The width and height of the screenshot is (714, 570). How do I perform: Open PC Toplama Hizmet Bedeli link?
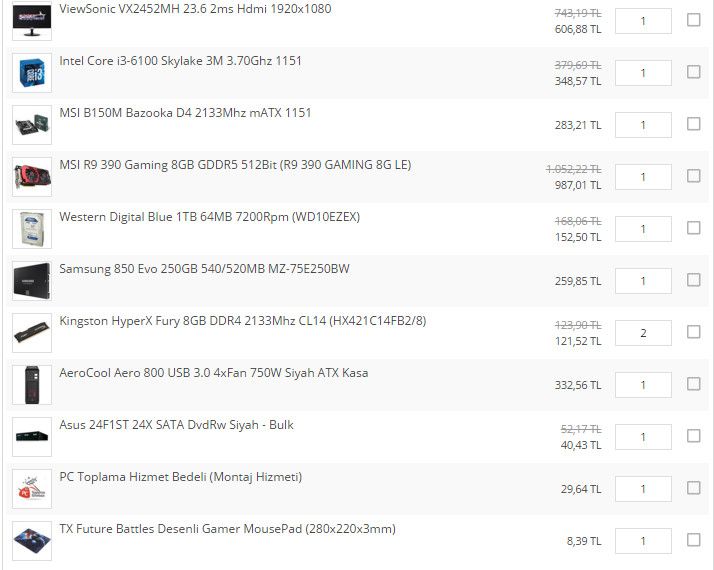(180, 477)
